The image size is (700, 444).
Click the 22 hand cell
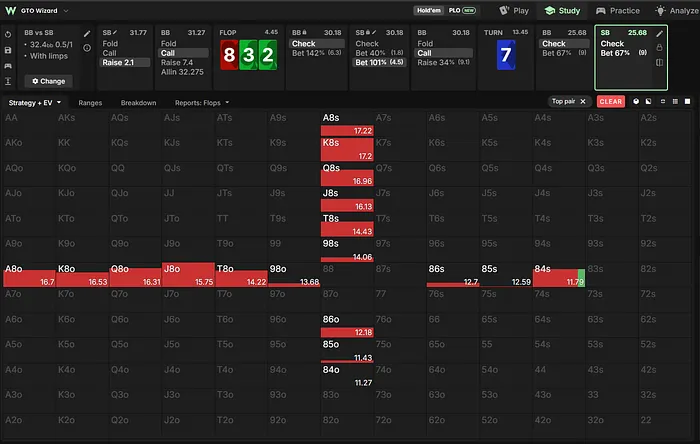(665, 427)
